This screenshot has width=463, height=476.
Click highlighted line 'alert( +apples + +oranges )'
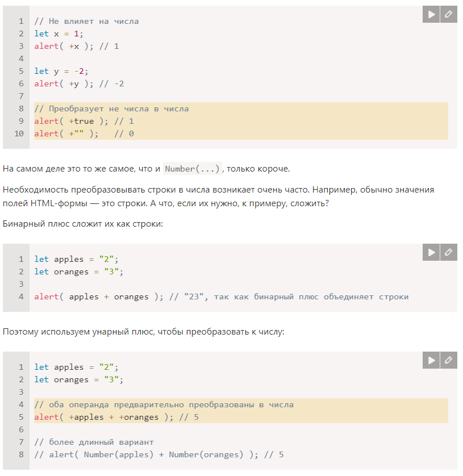point(116,417)
